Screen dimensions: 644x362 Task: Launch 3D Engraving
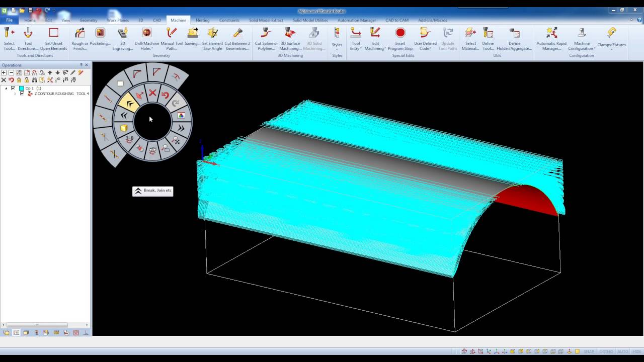click(122, 39)
